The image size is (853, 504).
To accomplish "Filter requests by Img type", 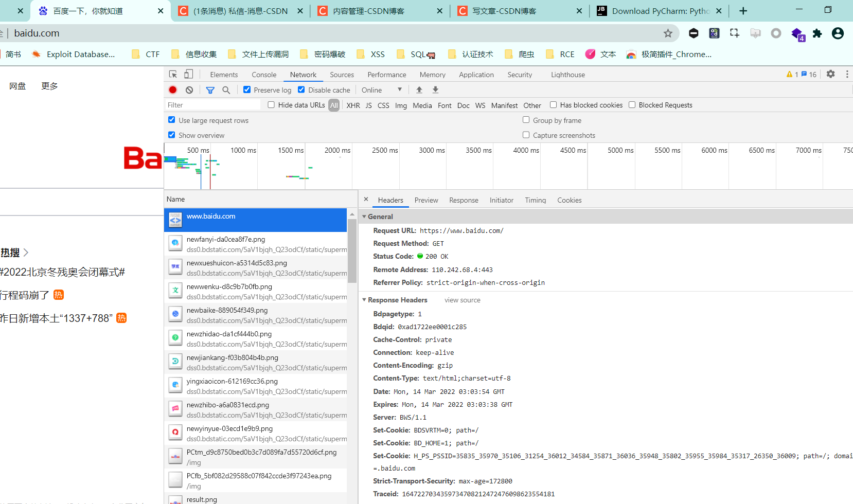I will click(x=401, y=105).
